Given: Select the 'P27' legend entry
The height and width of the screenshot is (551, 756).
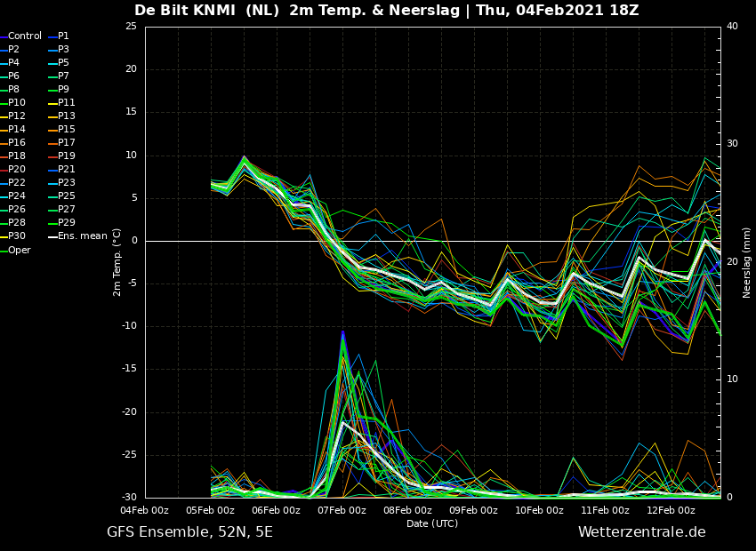Looking at the screenshot, I should click(x=61, y=209).
